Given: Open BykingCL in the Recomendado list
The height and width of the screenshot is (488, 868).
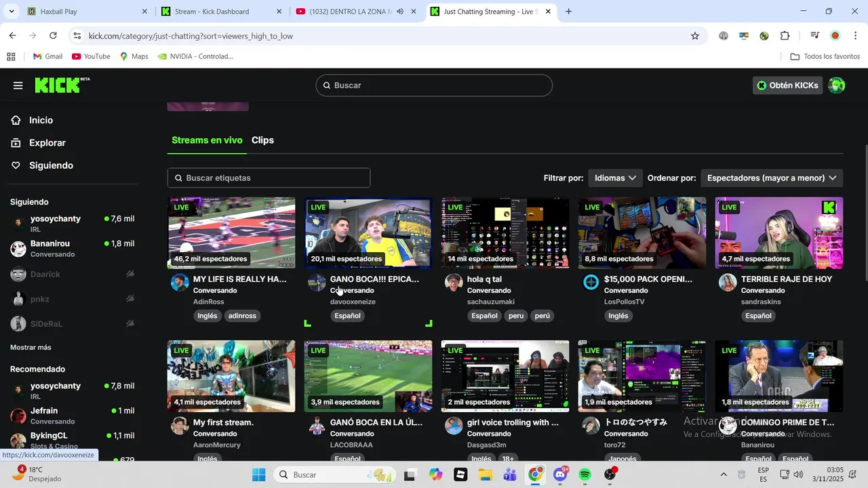Looking at the screenshot, I should [x=73, y=441].
